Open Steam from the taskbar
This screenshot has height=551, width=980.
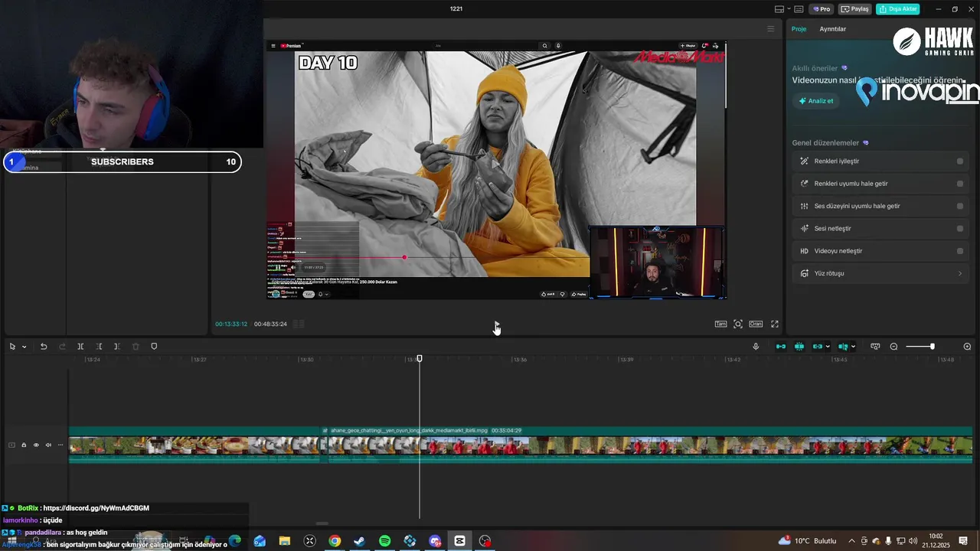359,541
